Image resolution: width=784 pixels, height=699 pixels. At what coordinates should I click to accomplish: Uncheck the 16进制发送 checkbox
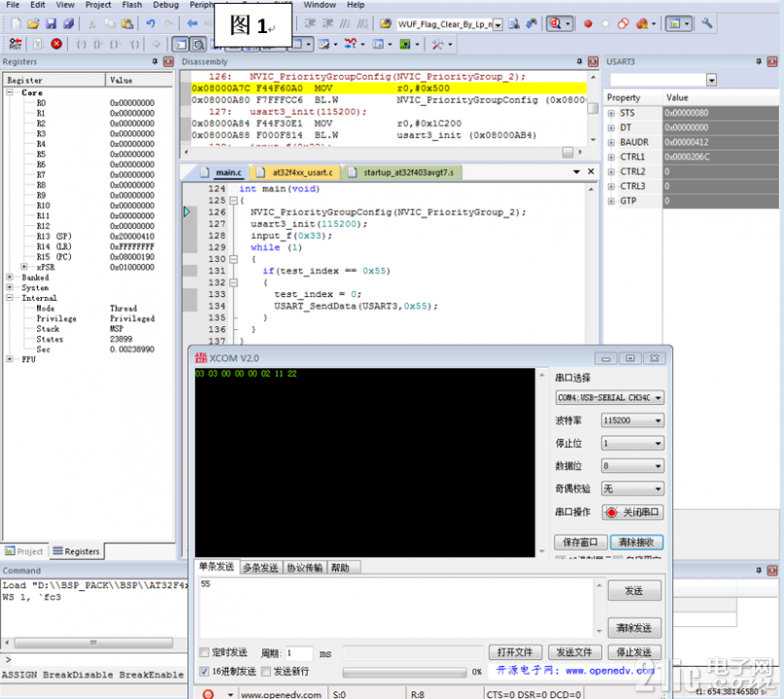[204, 671]
